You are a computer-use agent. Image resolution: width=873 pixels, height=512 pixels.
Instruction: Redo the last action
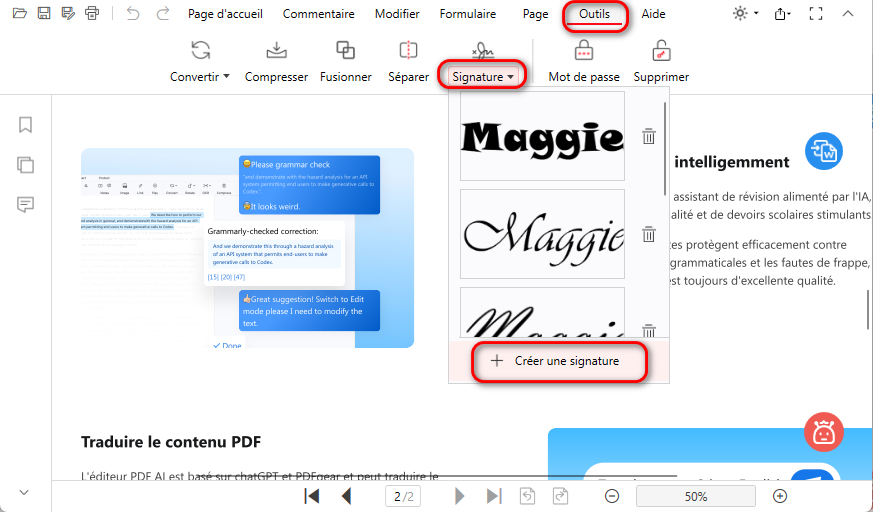tap(162, 13)
